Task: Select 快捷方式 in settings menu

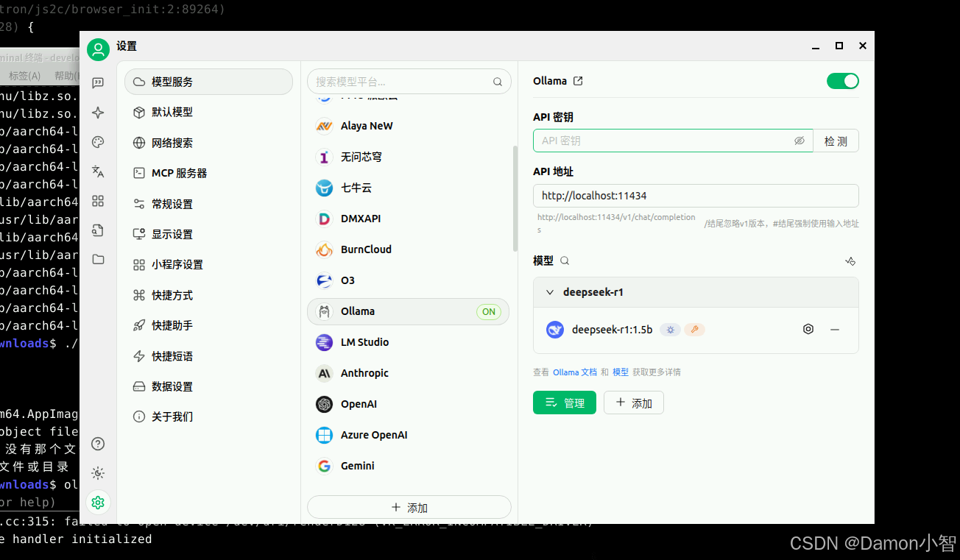Action: (208, 295)
